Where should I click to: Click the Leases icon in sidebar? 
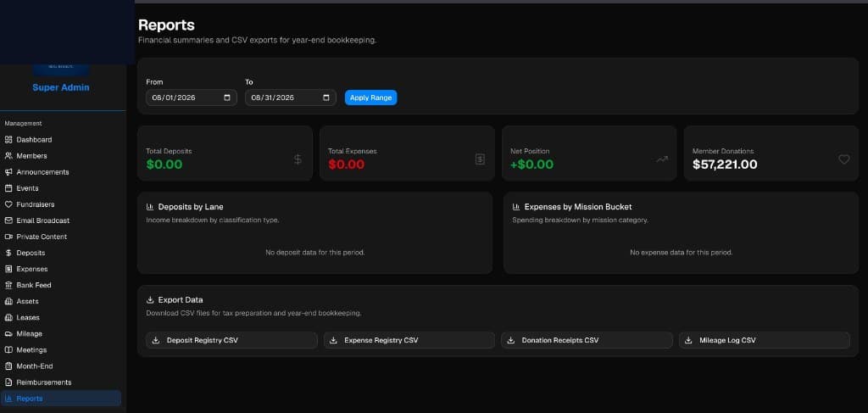pos(8,317)
